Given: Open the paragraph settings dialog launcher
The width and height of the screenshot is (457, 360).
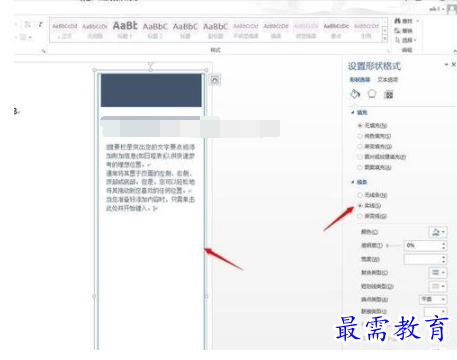Looking at the screenshot, I should tap(43, 51).
